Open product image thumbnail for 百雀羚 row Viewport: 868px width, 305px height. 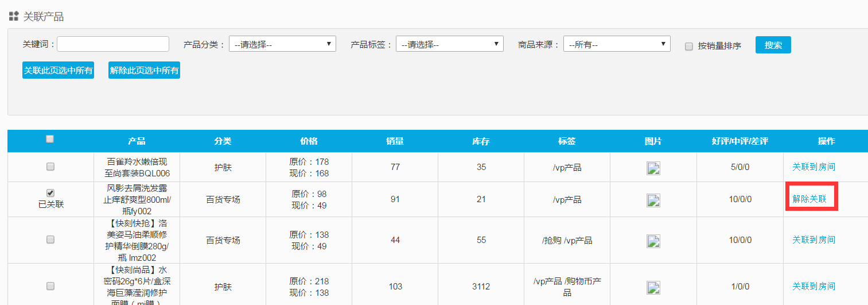click(x=653, y=168)
